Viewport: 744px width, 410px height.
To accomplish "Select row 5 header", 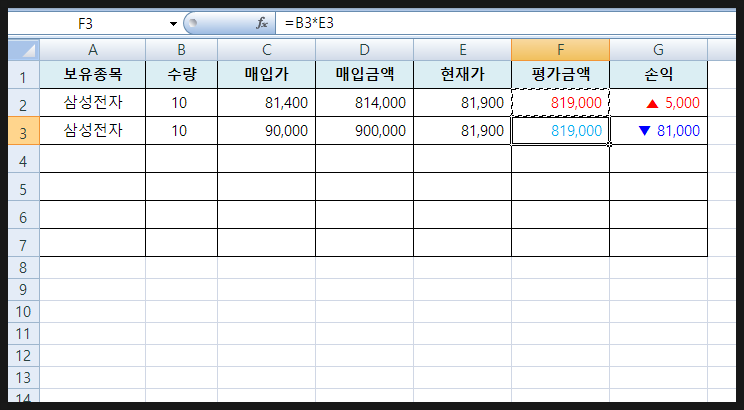I will pos(24,187).
